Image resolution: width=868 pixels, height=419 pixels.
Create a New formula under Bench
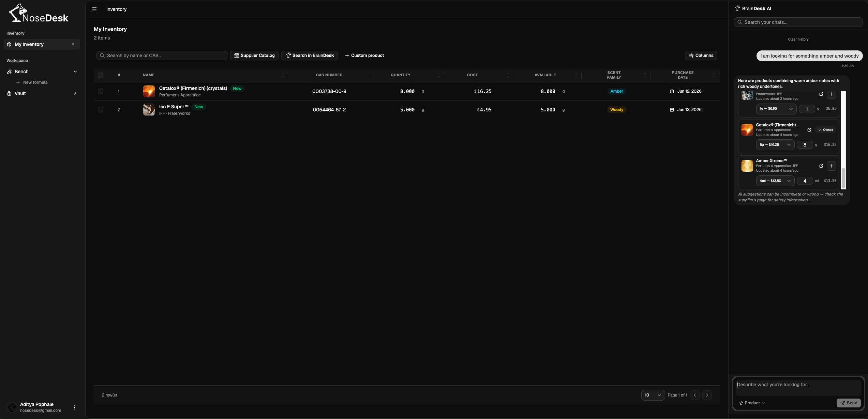pos(32,82)
